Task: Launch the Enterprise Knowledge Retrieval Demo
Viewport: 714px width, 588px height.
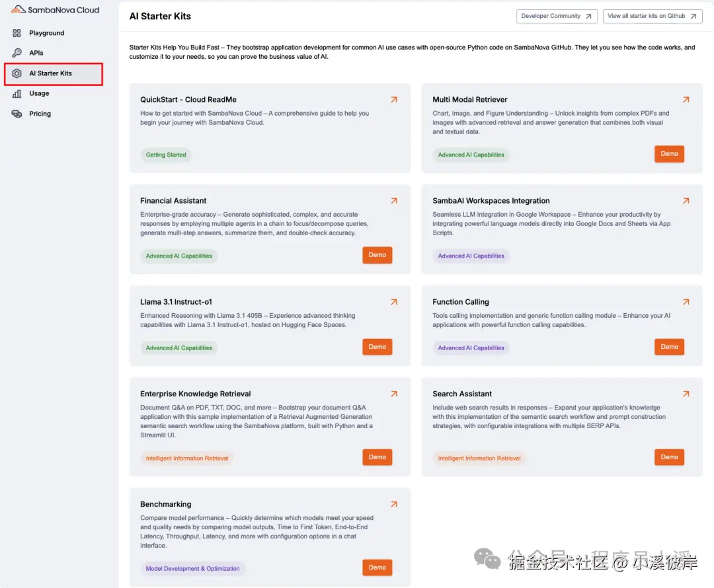Action: coord(377,457)
